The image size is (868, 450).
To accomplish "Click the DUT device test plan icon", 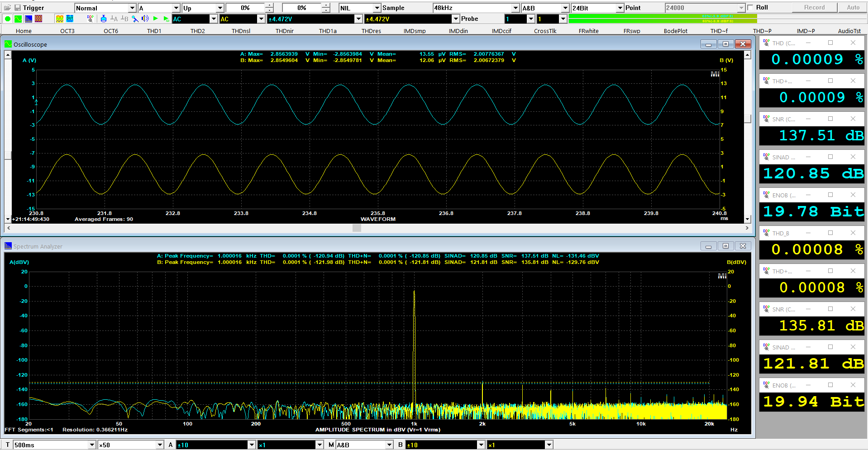I will (70, 19).
